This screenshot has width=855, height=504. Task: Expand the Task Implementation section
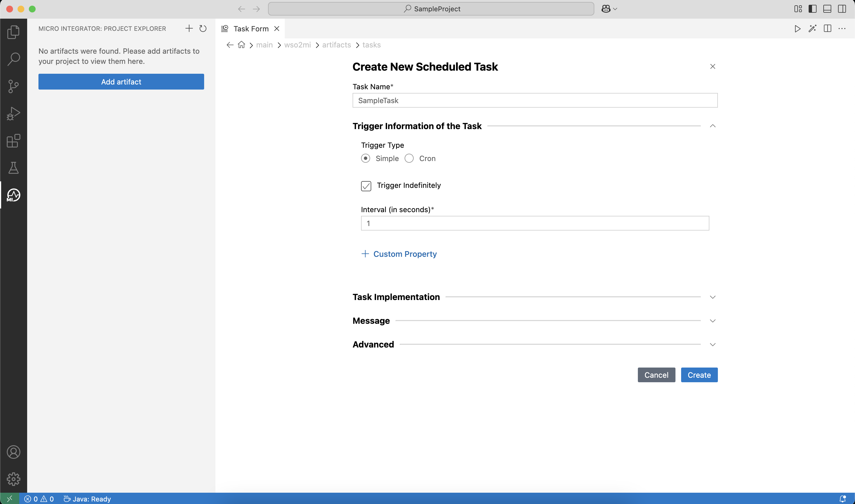[712, 297]
